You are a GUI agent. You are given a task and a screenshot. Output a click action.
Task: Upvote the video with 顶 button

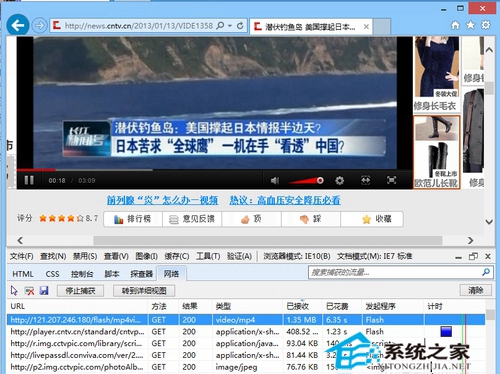coord(251,219)
